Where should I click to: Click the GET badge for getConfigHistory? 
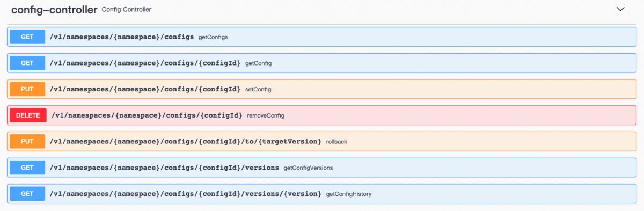[x=27, y=193]
